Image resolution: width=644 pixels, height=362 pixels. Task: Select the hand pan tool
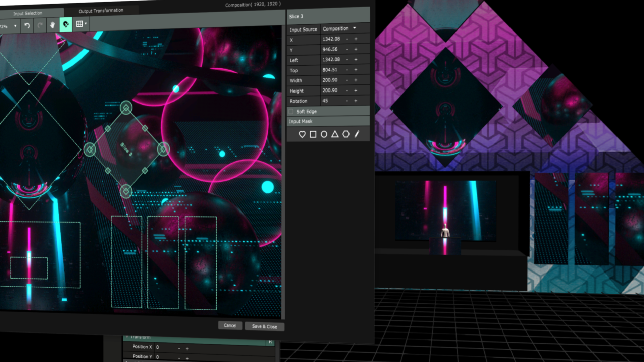tap(52, 25)
